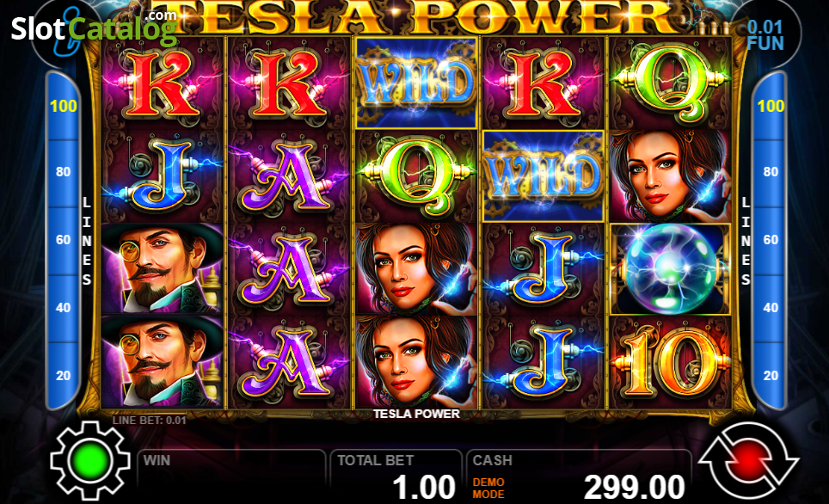
Task: Choose 60 lines on the right bar
Action: (x=771, y=240)
